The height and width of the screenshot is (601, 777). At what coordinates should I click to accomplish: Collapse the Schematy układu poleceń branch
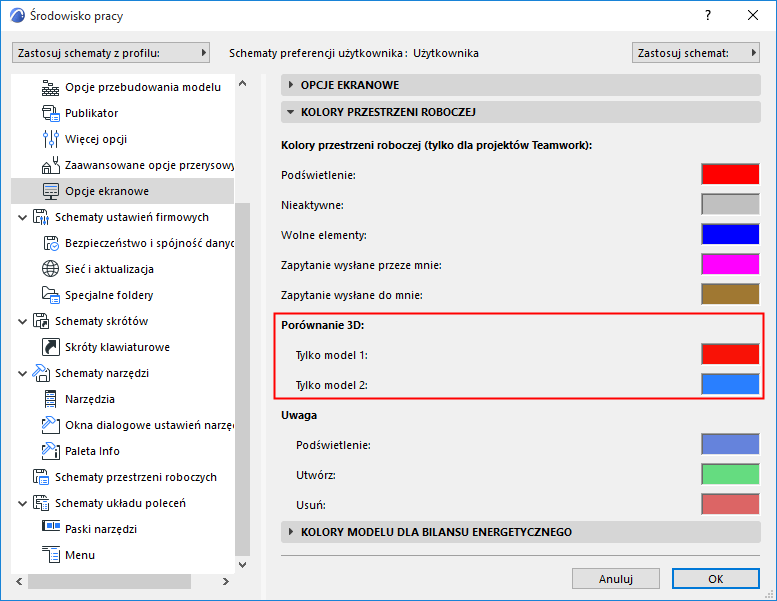click(x=22, y=503)
